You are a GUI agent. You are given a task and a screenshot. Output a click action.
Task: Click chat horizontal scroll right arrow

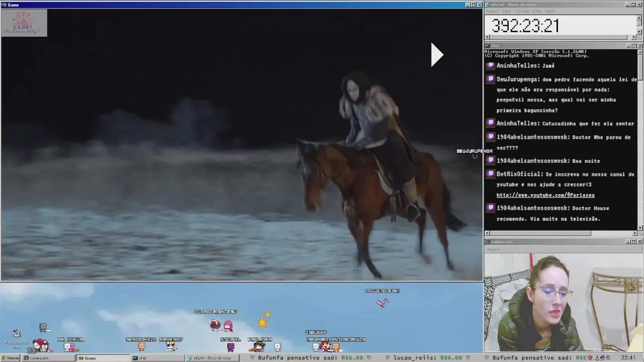(634, 233)
